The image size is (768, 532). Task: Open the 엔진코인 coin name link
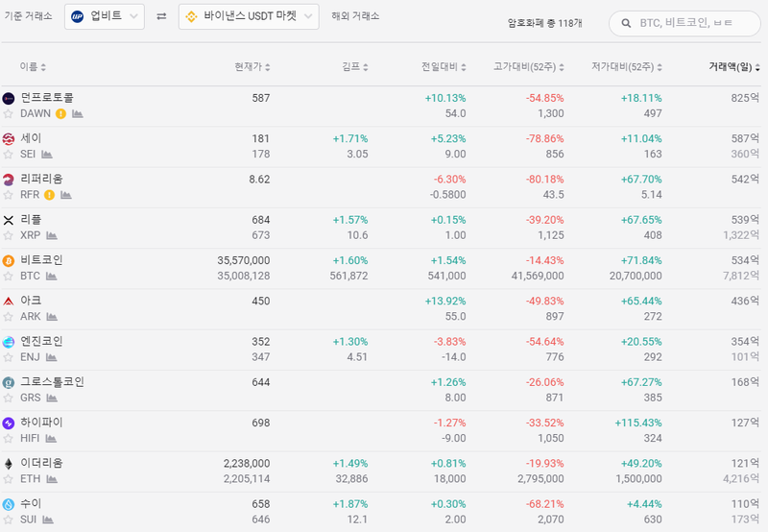pos(41,342)
